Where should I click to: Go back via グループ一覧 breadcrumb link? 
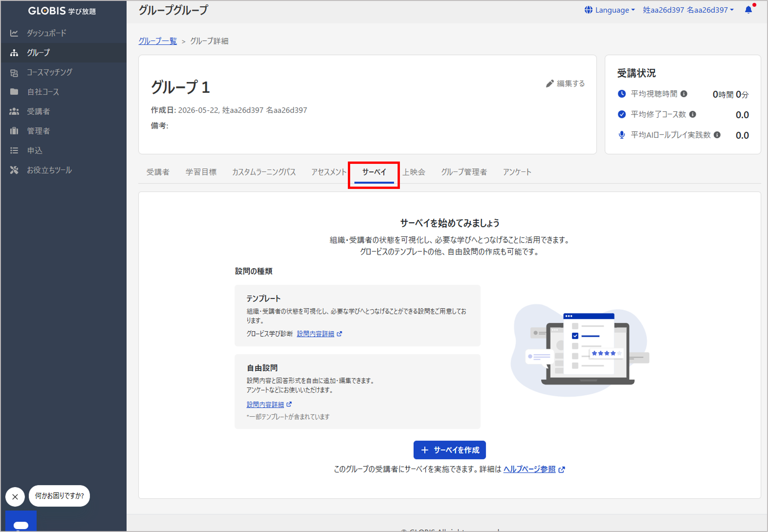pyautogui.click(x=158, y=41)
